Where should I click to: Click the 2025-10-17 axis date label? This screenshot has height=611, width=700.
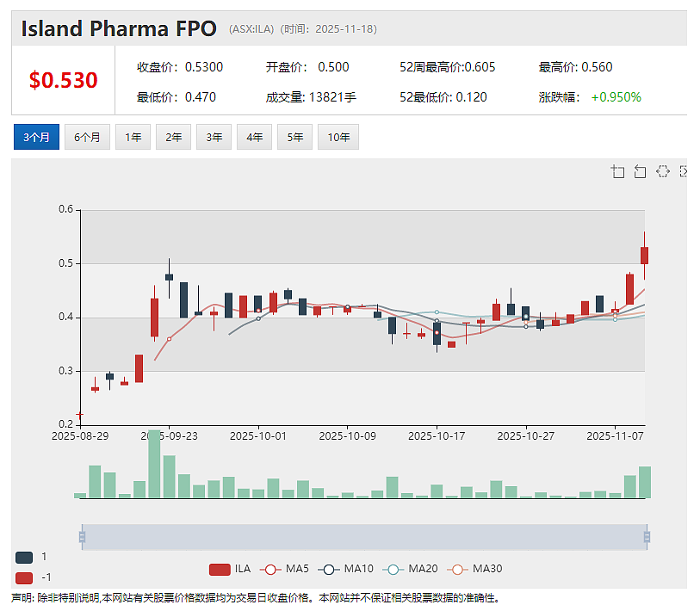(x=437, y=436)
